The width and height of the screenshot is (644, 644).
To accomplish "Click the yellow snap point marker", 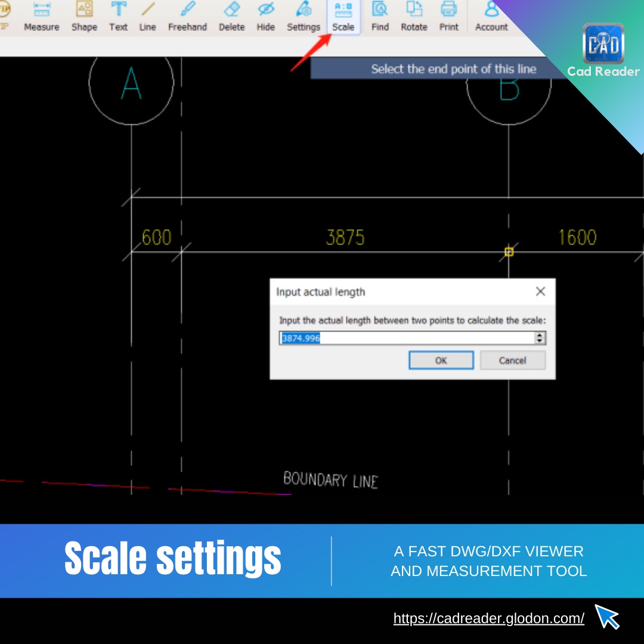I will [x=509, y=252].
